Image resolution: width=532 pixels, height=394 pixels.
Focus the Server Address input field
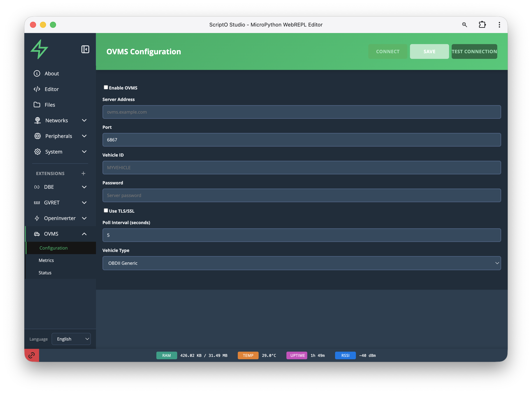(x=301, y=112)
